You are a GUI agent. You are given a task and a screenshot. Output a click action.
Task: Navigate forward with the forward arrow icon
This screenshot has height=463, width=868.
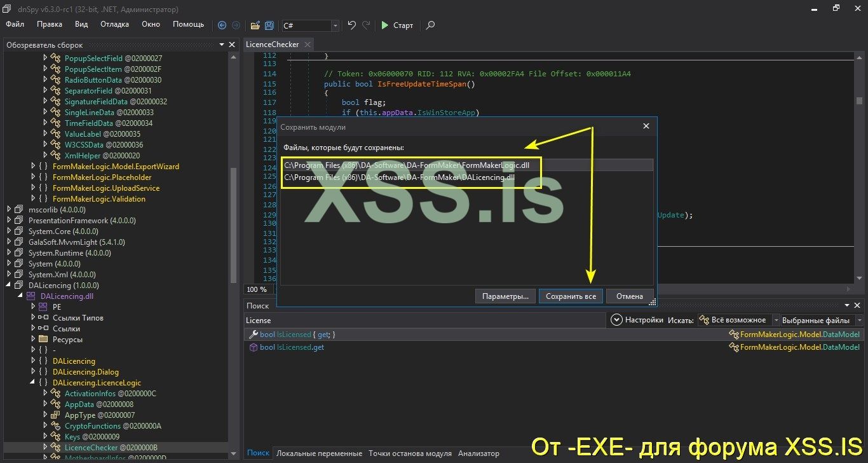[235, 25]
